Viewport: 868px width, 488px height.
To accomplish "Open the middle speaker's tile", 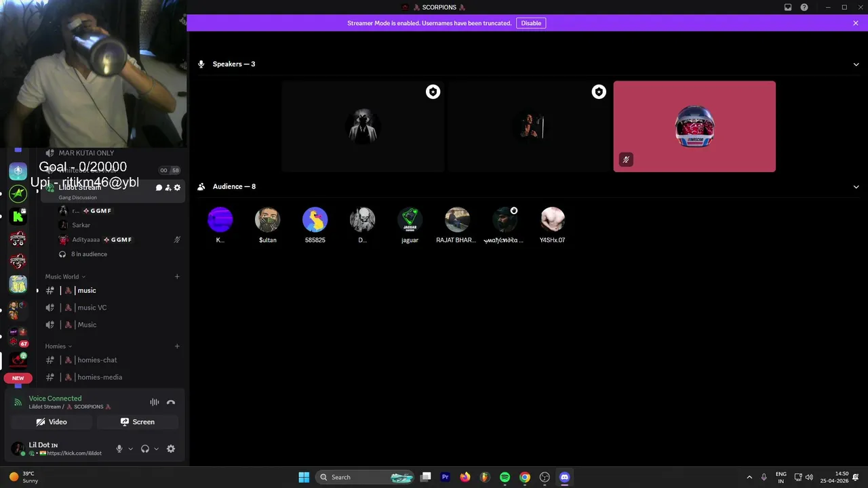I will [x=529, y=127].
